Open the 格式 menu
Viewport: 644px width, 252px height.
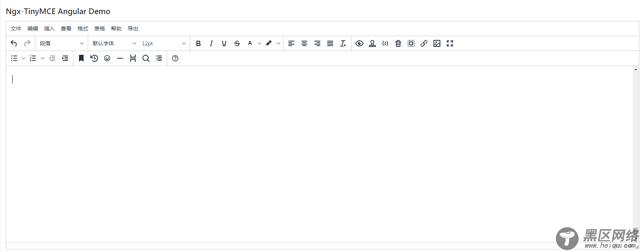[x=83, y=29]
